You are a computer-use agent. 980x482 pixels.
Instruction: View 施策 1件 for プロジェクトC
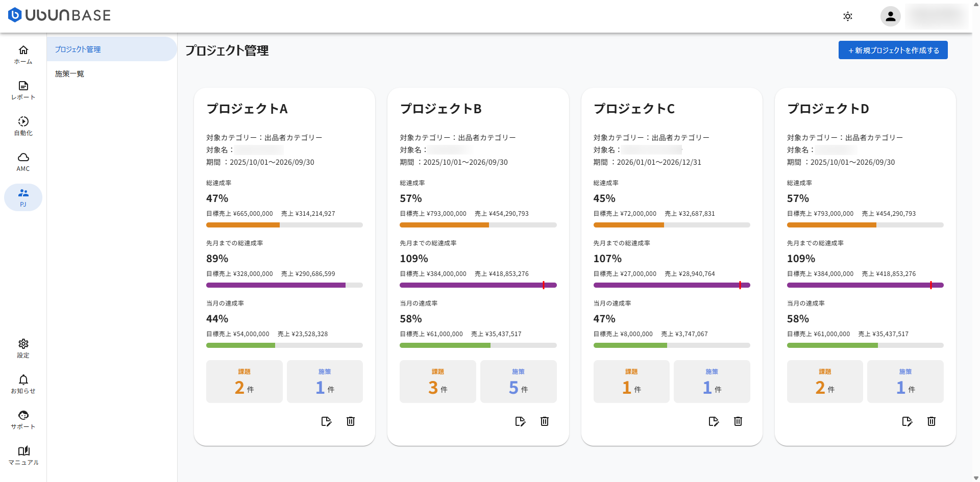click(x=712, y=381)
